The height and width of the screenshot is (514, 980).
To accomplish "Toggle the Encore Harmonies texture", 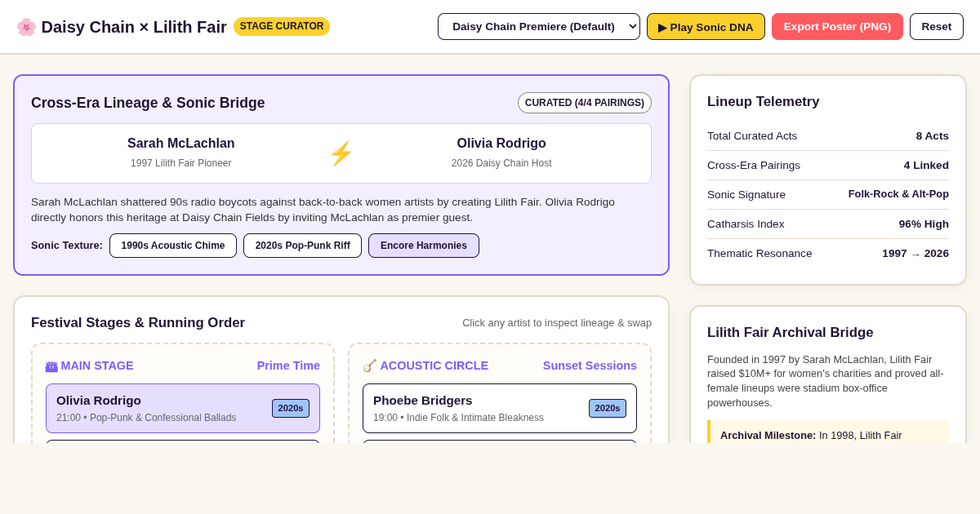I will (x=424, y=246).
